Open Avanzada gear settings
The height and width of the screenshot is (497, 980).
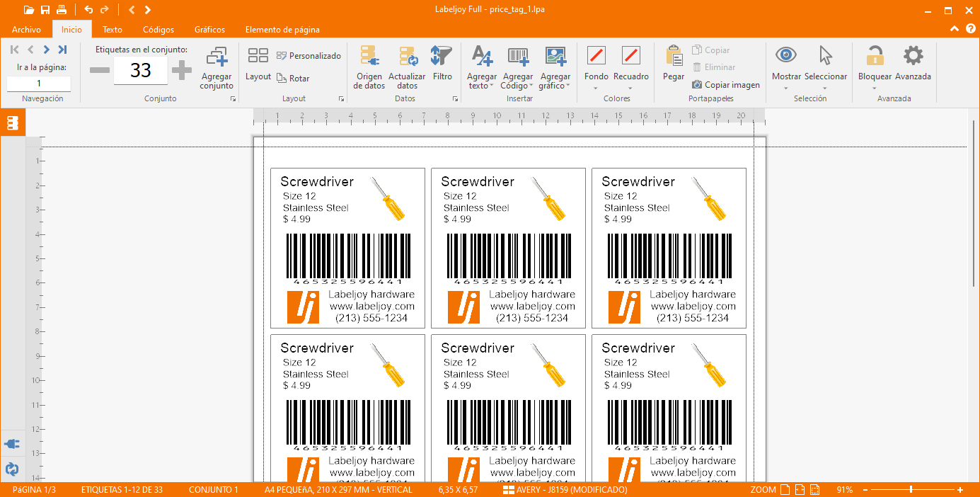click(913, 63)
